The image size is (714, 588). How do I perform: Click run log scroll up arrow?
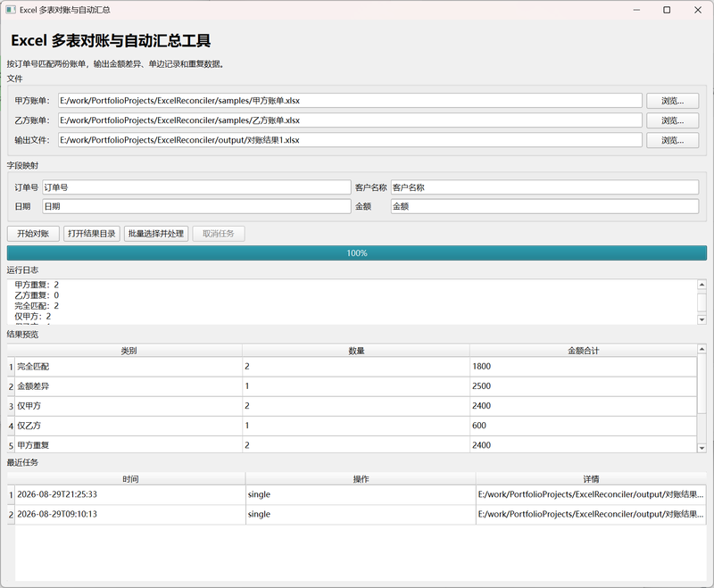pos(702,285)
